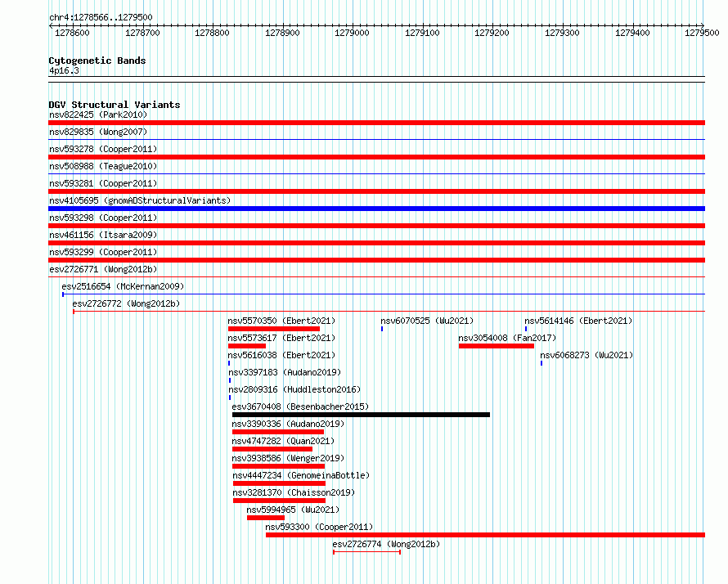Select the 4p16.3 cytogenetic band label
This screenshot has height=584, width=728.
click(64, 70)
